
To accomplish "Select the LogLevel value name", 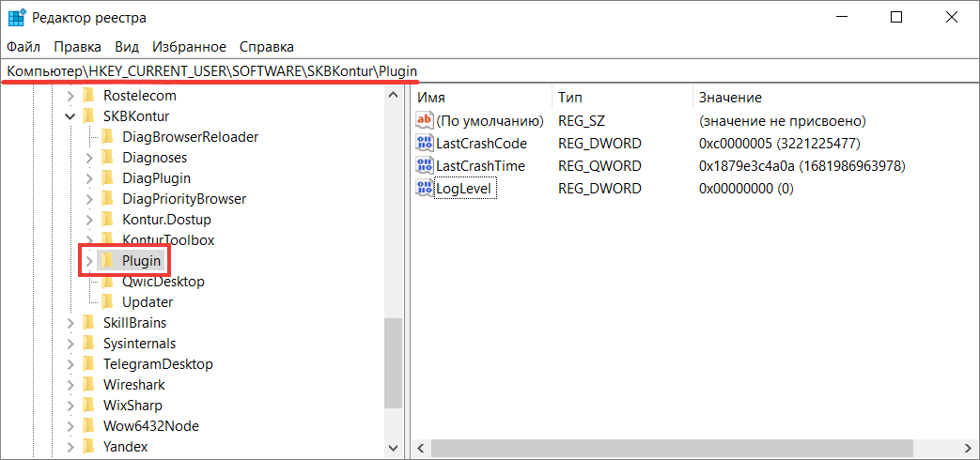I will click(x=465, y=188).
